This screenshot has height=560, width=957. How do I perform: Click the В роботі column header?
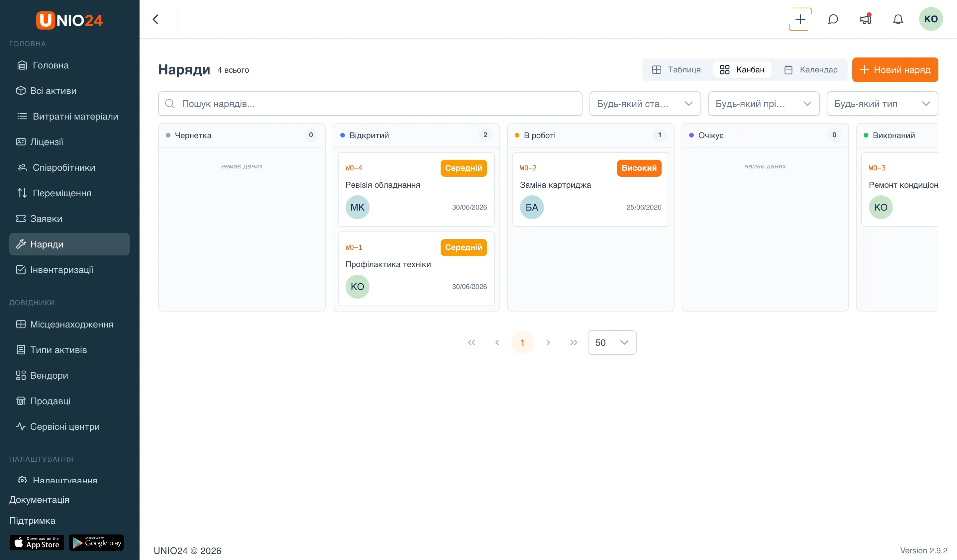click(x=590, y=135)
